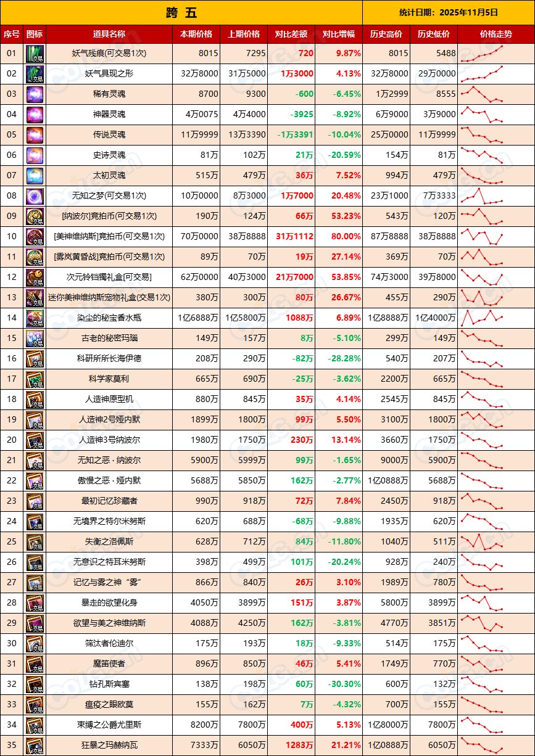Click the 对比增幅 column header
535x756 pixels.
[x=336, y=35]
